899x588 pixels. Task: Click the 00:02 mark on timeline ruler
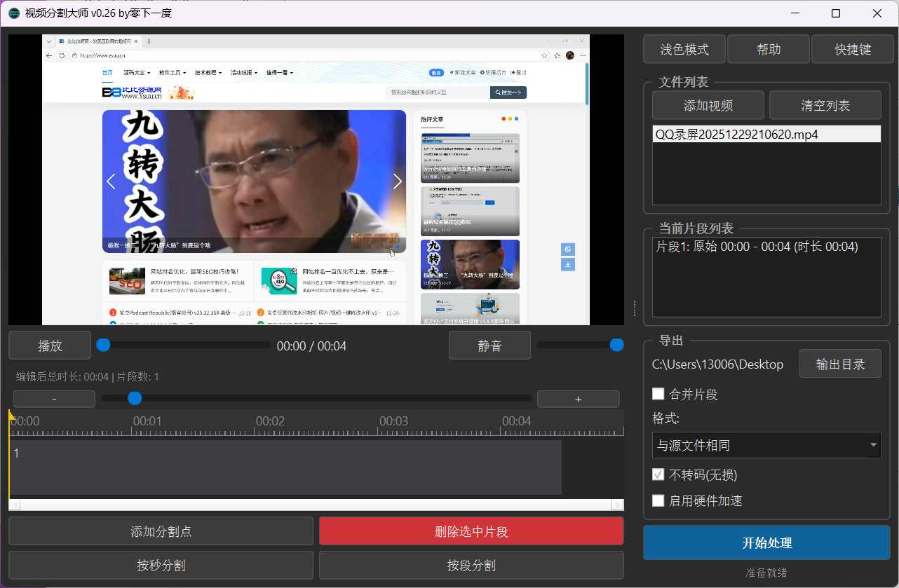(269, 423)
